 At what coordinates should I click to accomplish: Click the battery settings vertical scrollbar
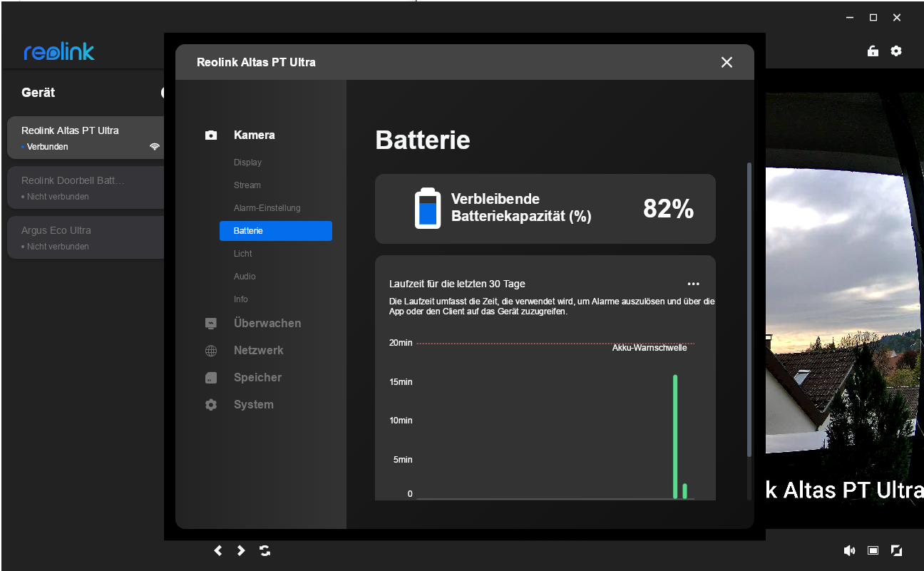[749, 310]
